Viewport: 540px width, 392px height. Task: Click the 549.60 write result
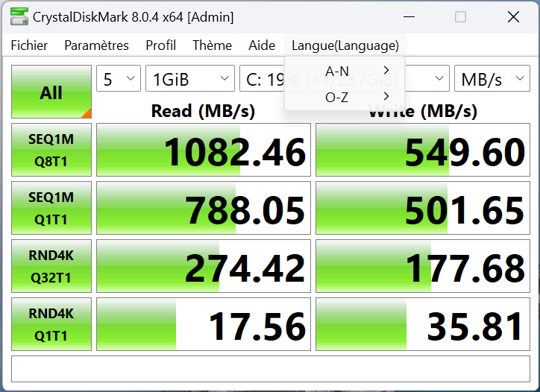click(423, 150)
